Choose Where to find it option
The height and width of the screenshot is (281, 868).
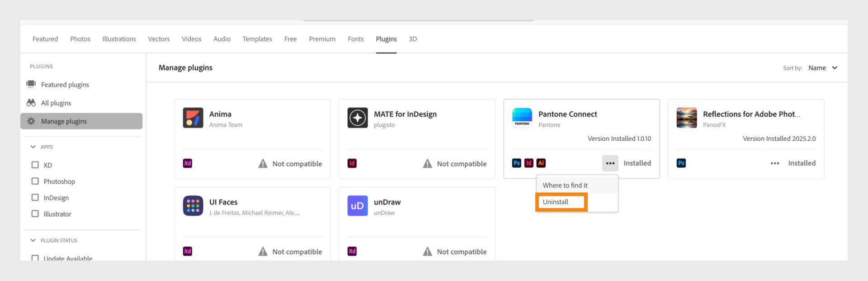click(565, 186)
